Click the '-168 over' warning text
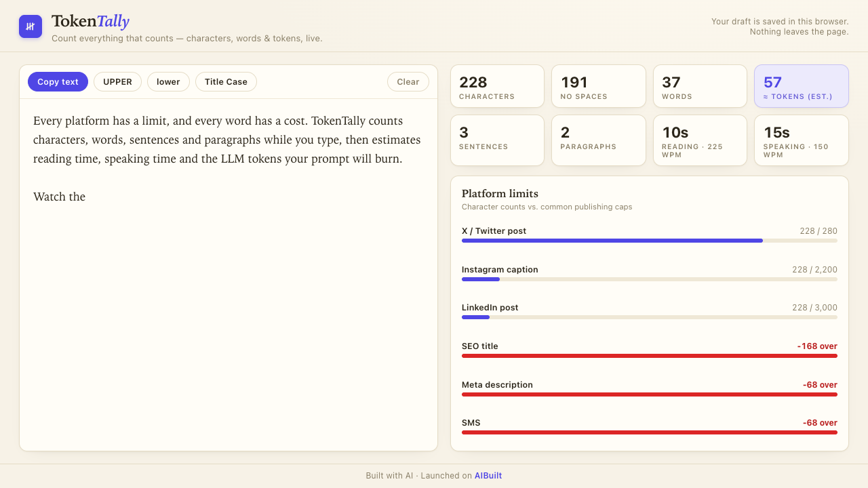Image resolution: width=868 pixels, height=488 pixels. tap(817, 346)
